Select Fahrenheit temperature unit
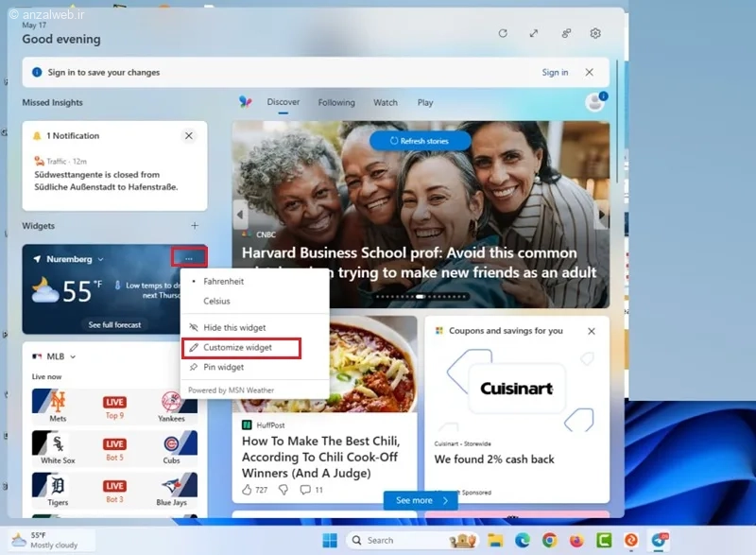756x555 pixels. tap(223, 282)
